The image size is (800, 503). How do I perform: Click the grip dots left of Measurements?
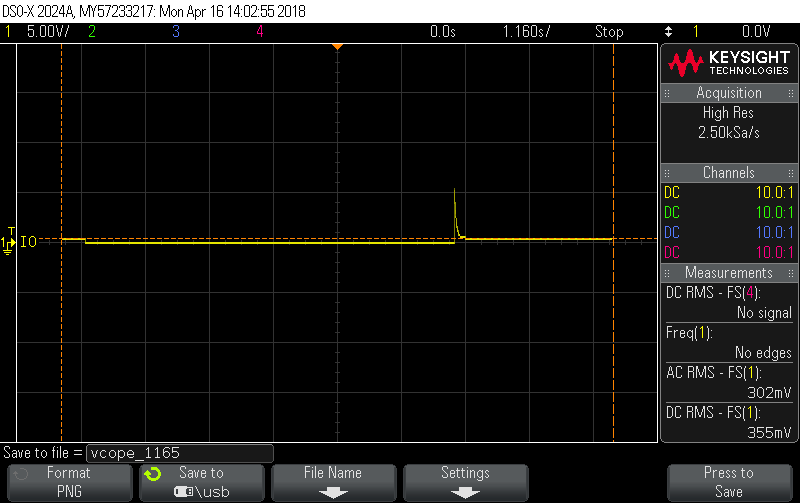(667, 273)
